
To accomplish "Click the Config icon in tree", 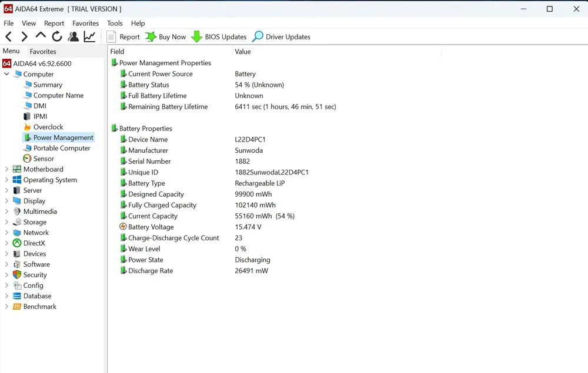I will click(17, 285).
